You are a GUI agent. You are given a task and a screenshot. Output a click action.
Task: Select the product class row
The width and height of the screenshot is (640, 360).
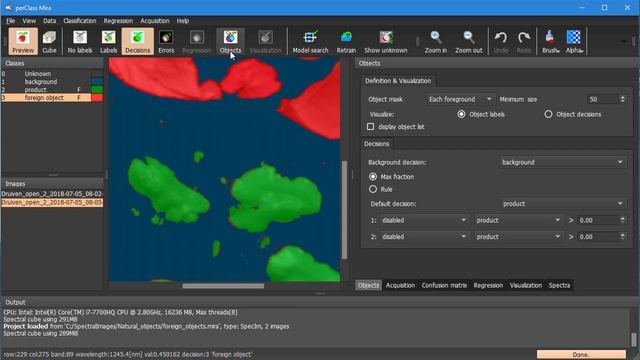click(x=52, y=89)
